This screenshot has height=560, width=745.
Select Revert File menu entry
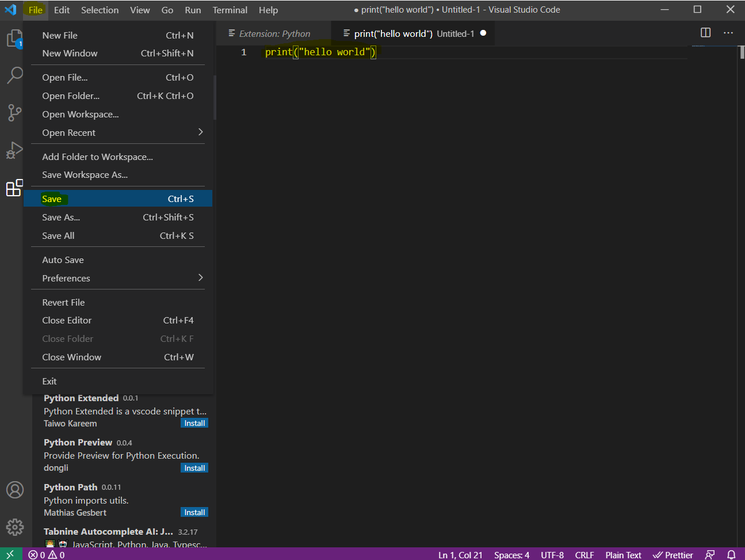coord(118,302)
